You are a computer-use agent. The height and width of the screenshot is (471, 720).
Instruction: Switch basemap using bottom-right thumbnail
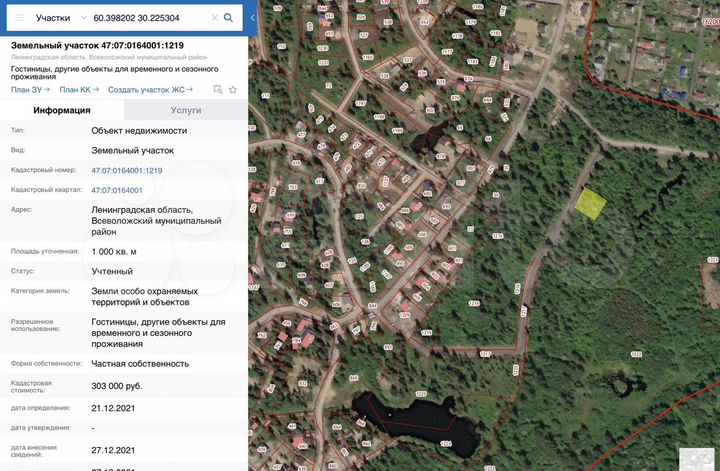click(698, 457)
